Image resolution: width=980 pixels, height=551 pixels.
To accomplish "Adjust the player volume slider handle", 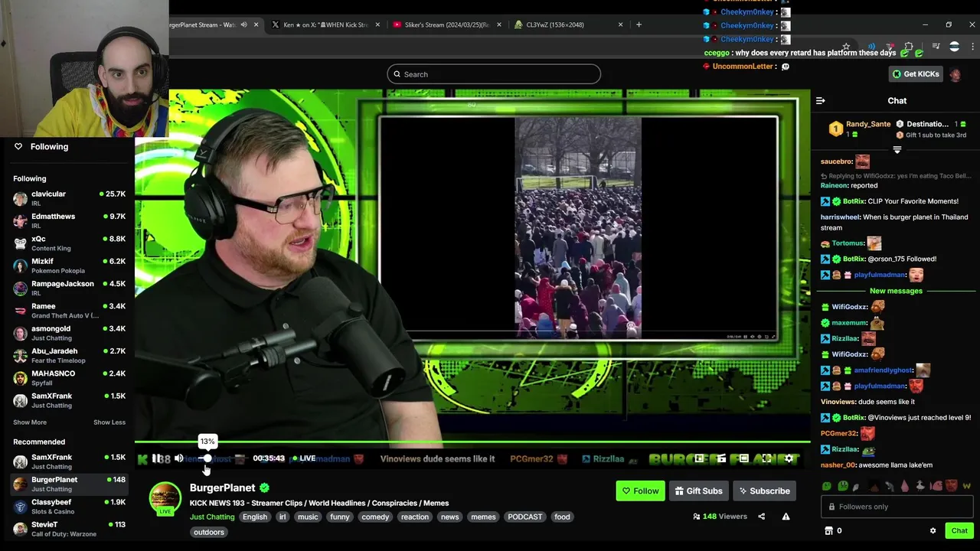I will point(207,458).
